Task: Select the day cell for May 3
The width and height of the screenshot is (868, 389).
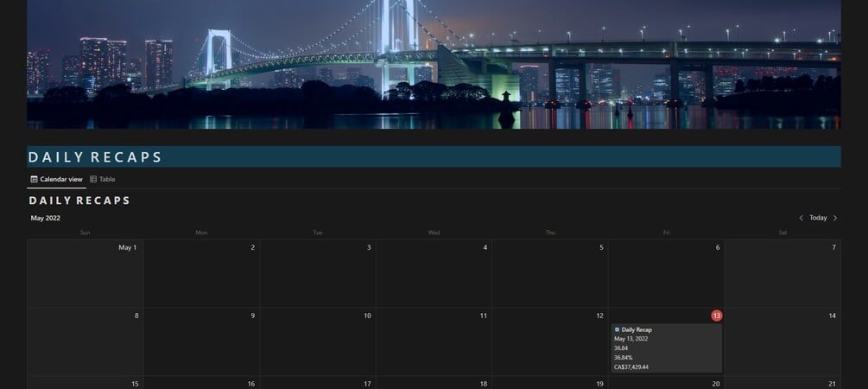Action: pyautogui.click(x=318, y=274)
